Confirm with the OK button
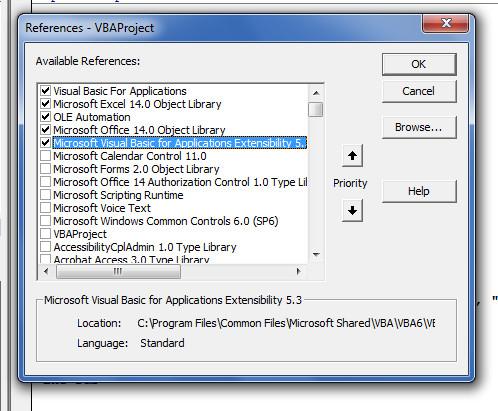Viewport: 498px width, 411px height. coord(419,64)
